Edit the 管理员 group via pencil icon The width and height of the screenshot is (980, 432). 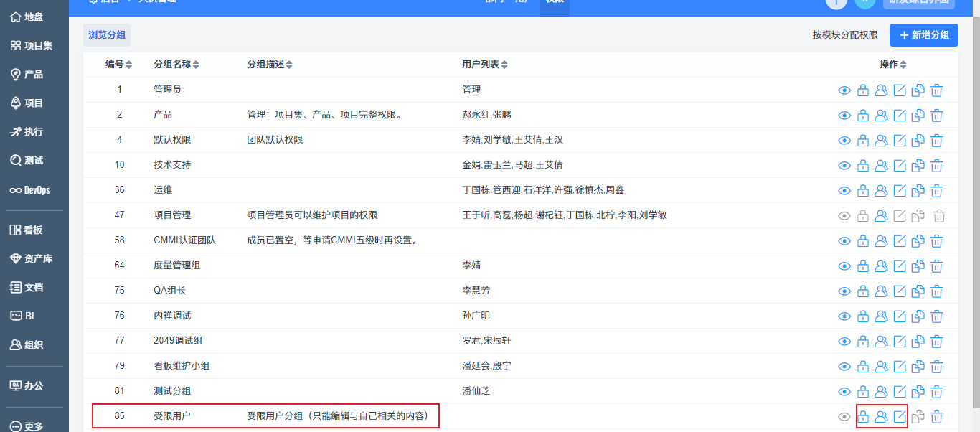[900, 90]
